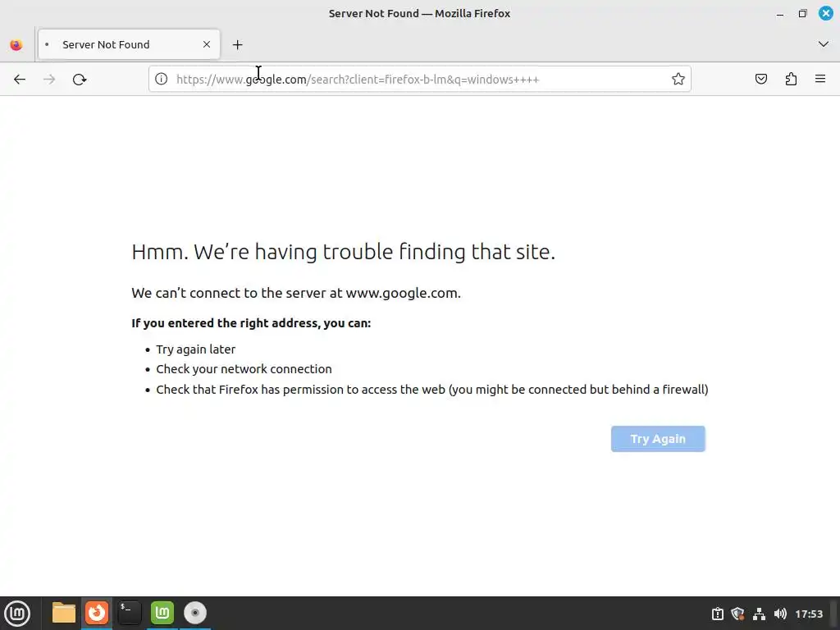The width and height of the screenshot is (840, 630).
Task: Open the clipboard tray icon
Action: (x=717, y=614)
